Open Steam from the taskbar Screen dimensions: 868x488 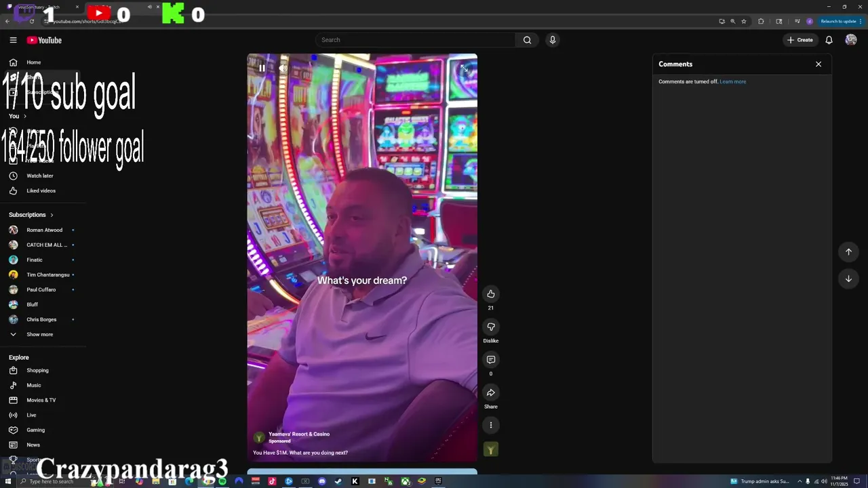coord(338,481)
